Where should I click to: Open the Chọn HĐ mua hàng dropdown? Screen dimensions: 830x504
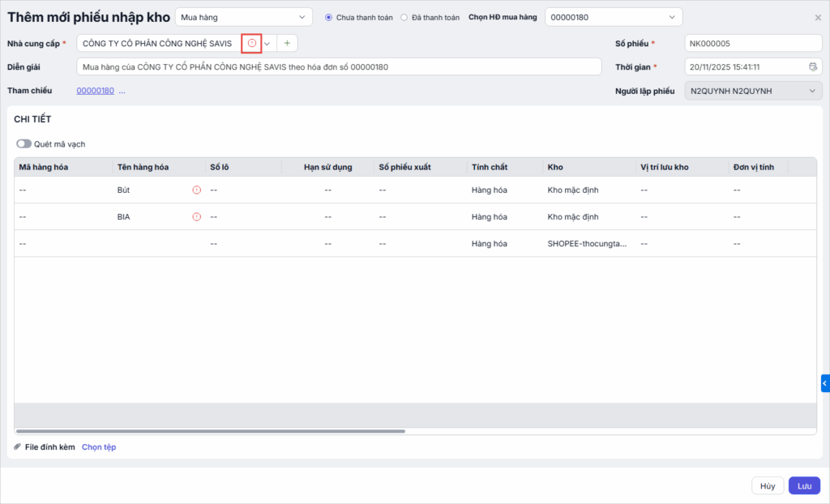(x=613, y=17)
